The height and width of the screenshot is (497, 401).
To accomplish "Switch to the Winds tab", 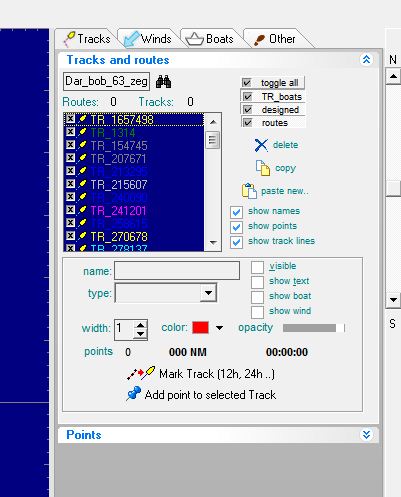I will [x=148, y=39].
